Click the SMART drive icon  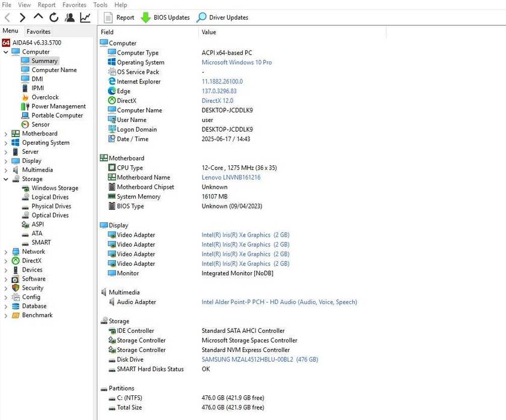click(25, 243)
